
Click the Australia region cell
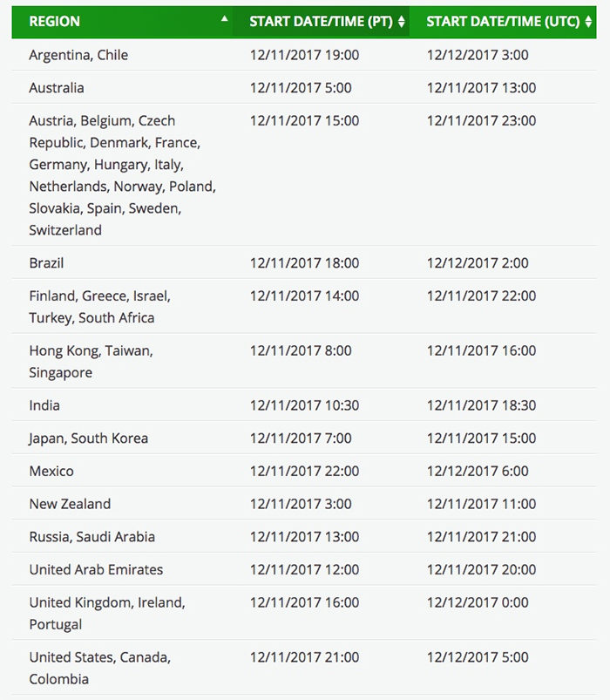pos(57,88)
